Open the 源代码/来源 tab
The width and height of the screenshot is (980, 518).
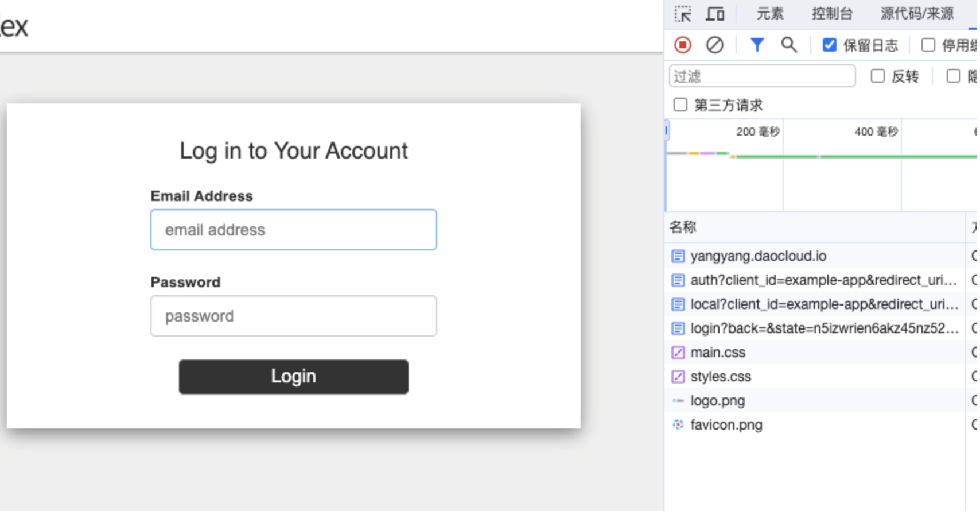tap(916, 14)
